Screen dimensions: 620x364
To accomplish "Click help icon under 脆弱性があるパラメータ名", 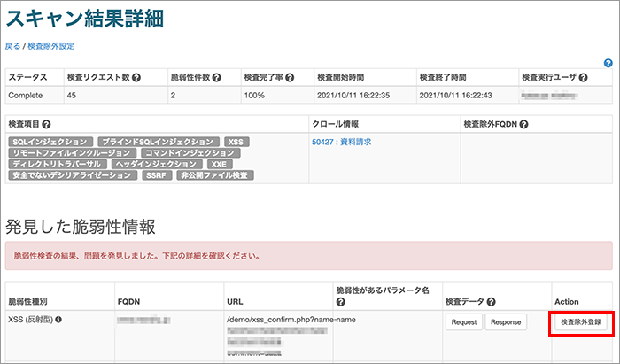I will tap(340, 302).
